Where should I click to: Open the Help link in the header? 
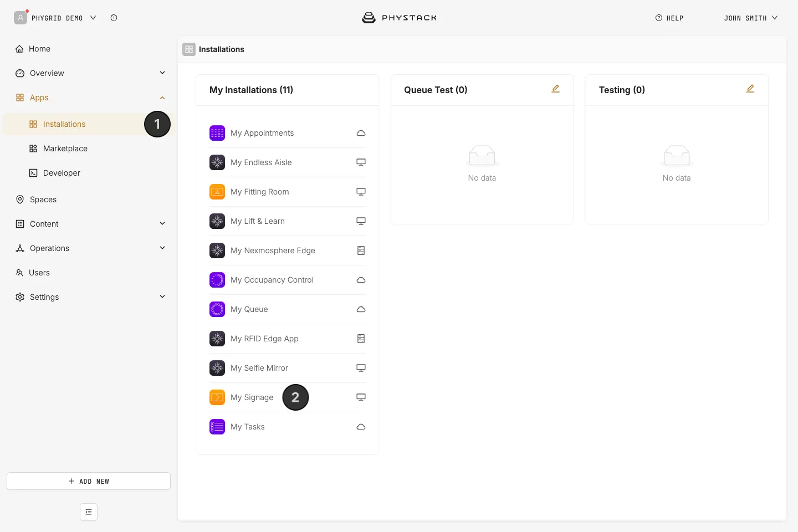669,18
